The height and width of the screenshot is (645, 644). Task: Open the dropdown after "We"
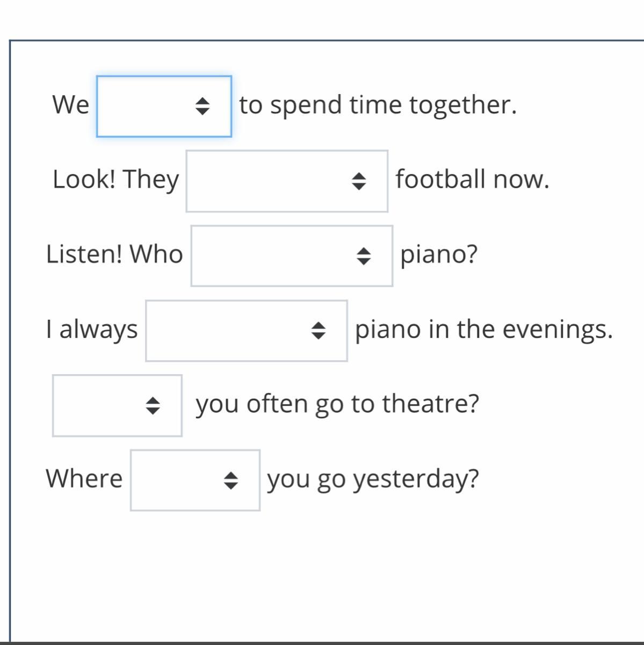(164, 106)
